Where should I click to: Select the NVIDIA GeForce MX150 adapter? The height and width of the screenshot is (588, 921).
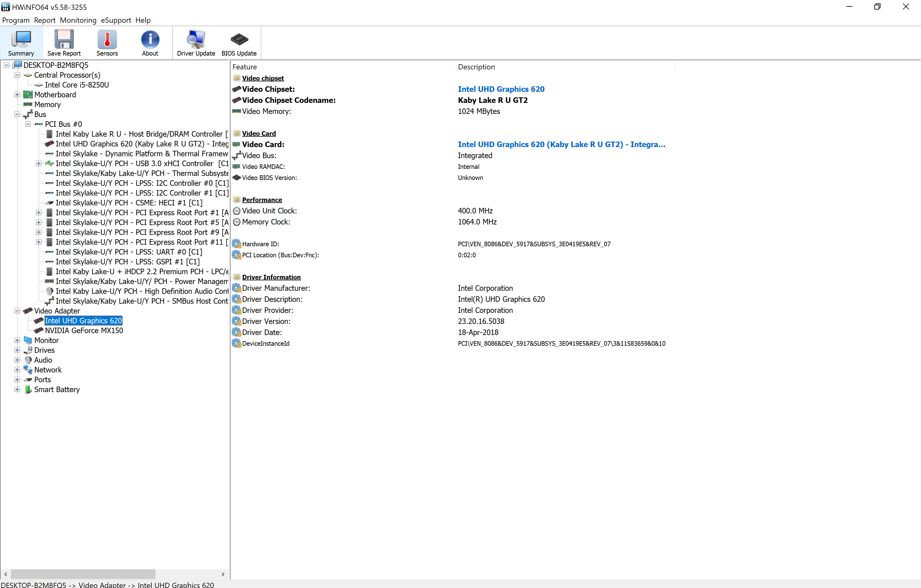tap(84, 330)
